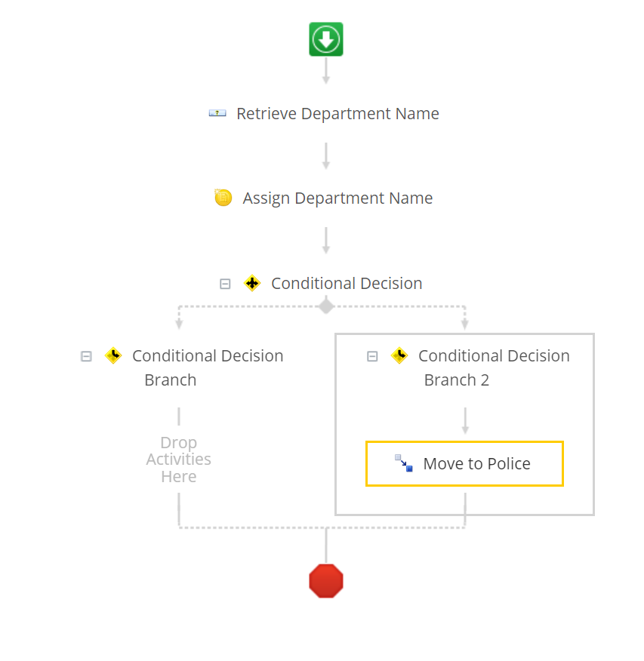Click the Drop Activities Here placeholder
The image size is (644, 661).
(179, 460)
